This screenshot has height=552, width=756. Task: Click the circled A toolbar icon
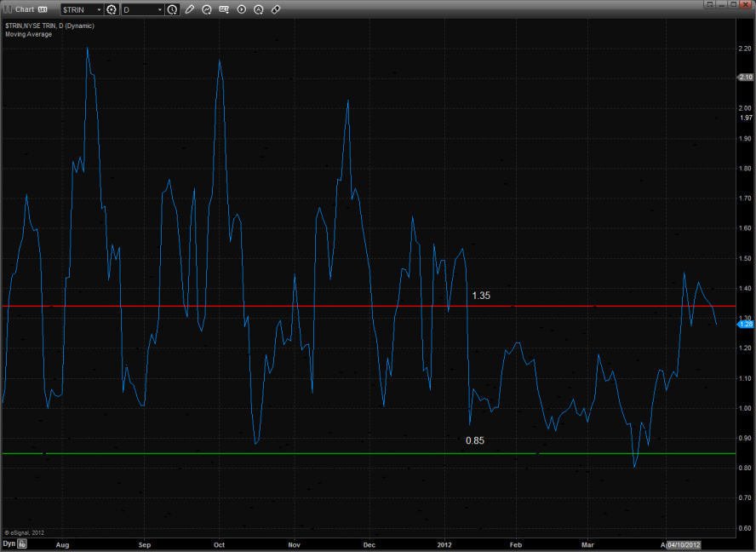pyautogui.click(x=259, y=9)
